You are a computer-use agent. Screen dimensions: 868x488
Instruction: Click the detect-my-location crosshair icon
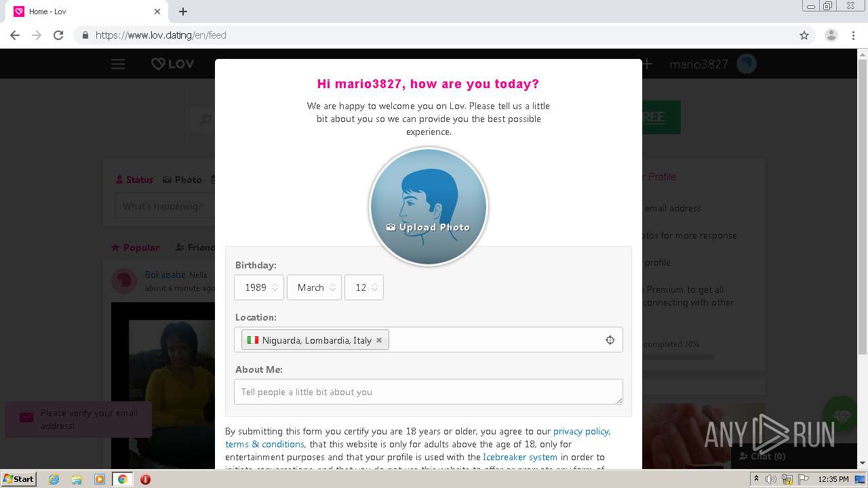point(610,340)
